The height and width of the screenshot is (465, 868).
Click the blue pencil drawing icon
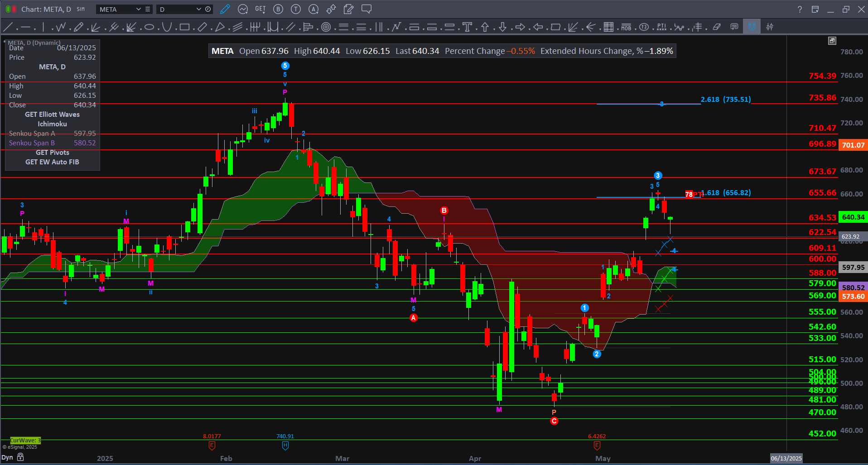pos(225,9)
